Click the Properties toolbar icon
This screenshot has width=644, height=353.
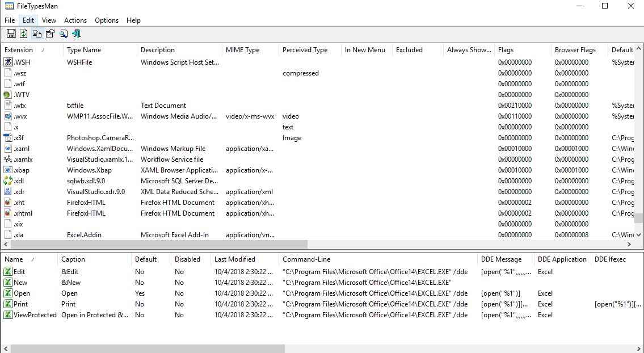click(50, 33)
